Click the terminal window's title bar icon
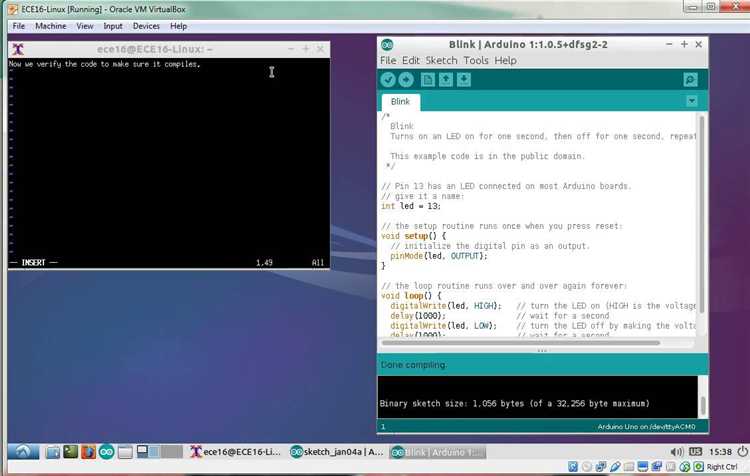This screenshot has height=476, width=750. pyautogui.click(x=18, y=49)
